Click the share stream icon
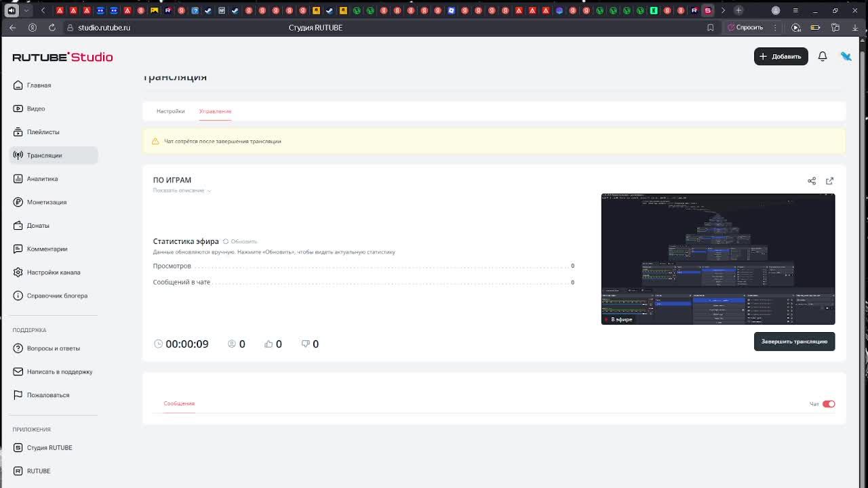This screenshot has width=868, height=488. point(812,181)
